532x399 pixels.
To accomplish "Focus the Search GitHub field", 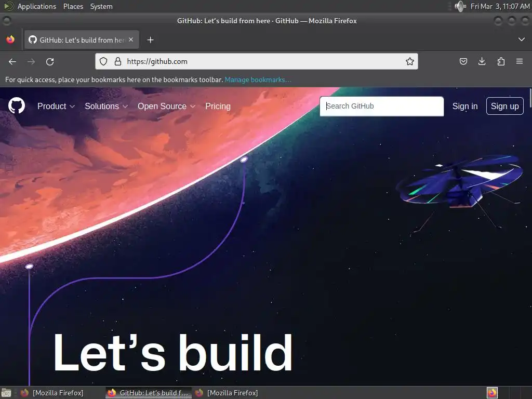I will pyautogui.click(x=382, y=106).
